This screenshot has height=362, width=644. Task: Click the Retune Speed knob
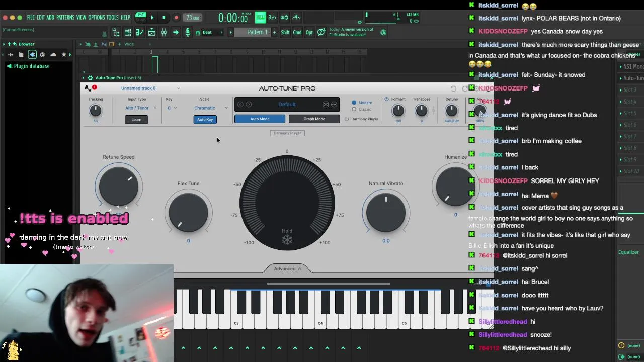pos(119,186)
